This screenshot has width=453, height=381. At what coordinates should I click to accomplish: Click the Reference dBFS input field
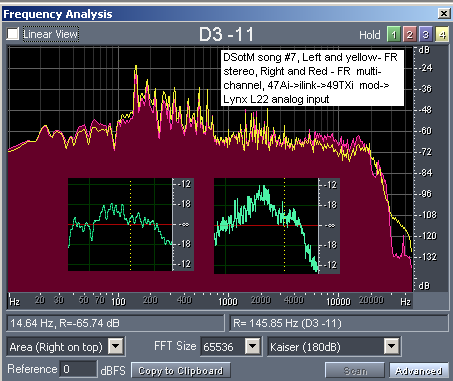point(78,369)
